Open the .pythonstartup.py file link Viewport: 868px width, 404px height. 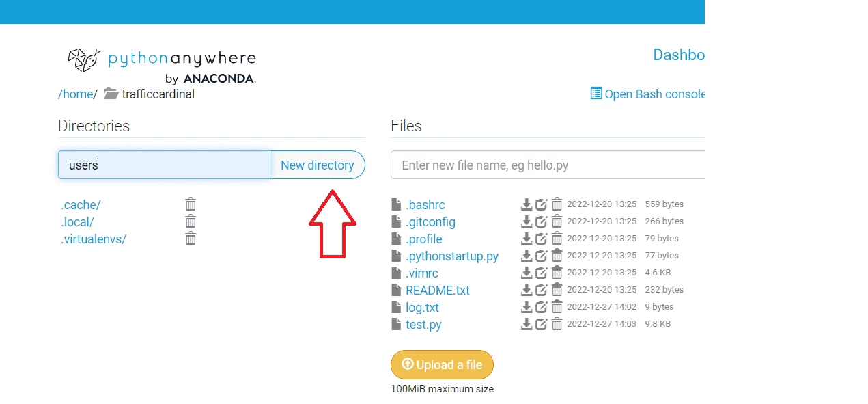click(452, 256)
